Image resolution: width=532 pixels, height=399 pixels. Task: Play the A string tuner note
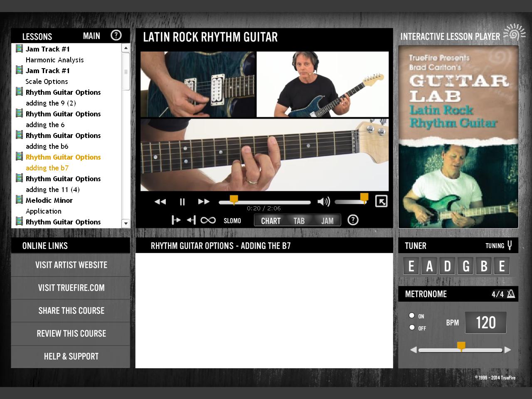[429, 266]
